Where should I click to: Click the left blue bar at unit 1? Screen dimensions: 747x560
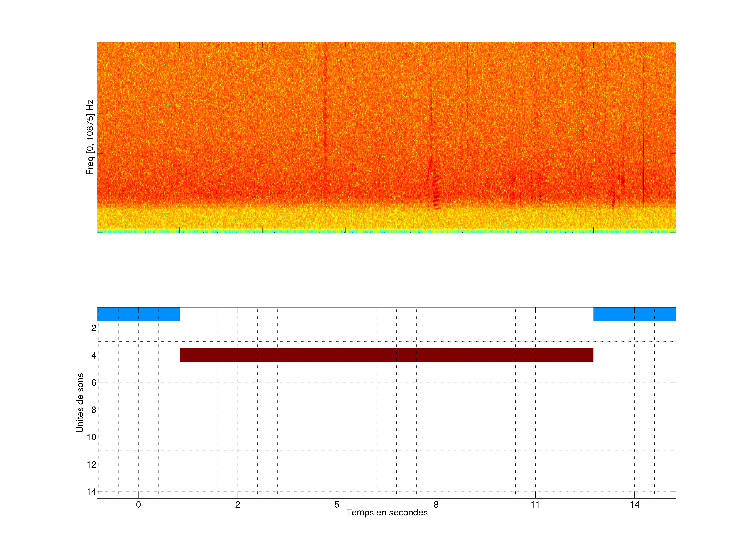point(138,314)
